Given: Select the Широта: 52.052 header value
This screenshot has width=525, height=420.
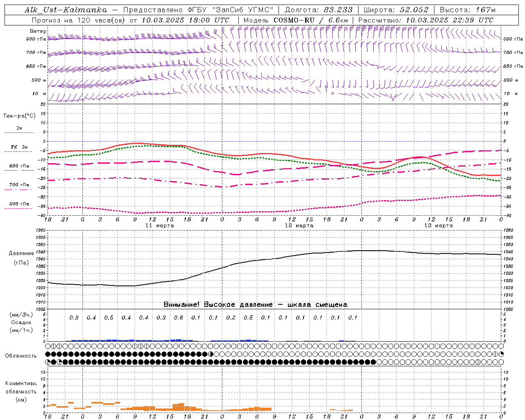Looking at the screenshot, I should pyautogui.click(x=396, y=10).
